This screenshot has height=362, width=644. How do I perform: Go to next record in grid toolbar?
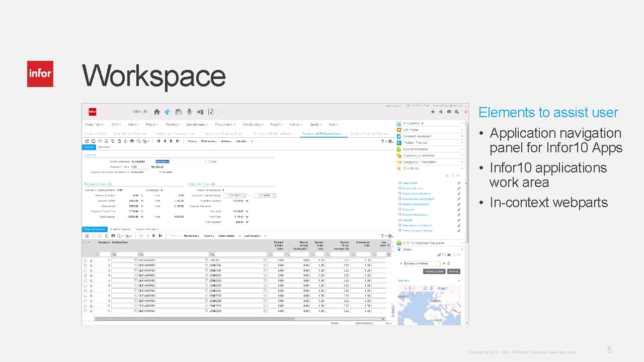154,236
